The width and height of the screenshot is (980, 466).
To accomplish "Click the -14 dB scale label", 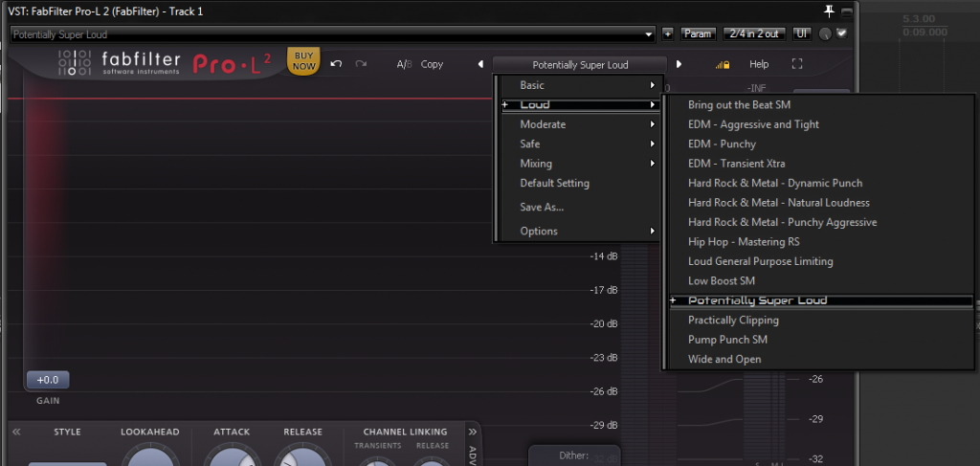I will pyautogui.click(x=604, y=256).
